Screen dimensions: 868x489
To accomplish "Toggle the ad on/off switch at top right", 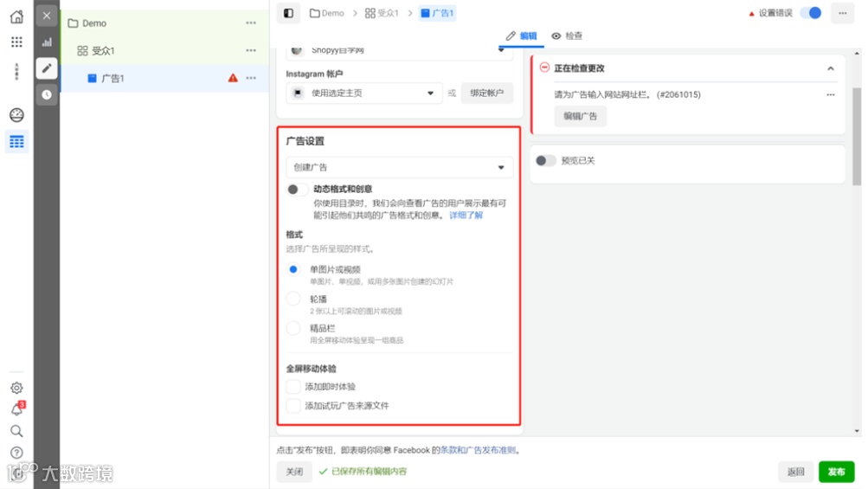I will click(x=811, y=13).
